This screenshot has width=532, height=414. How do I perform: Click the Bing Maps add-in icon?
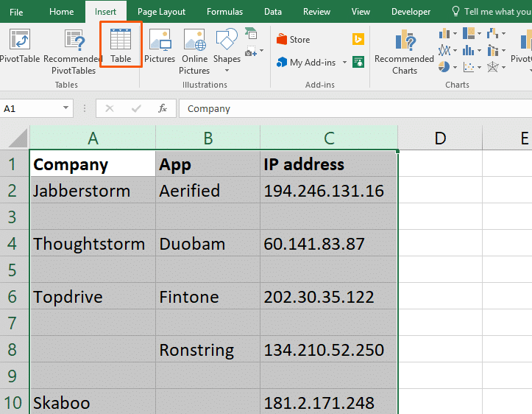click(x=358, y=40)
